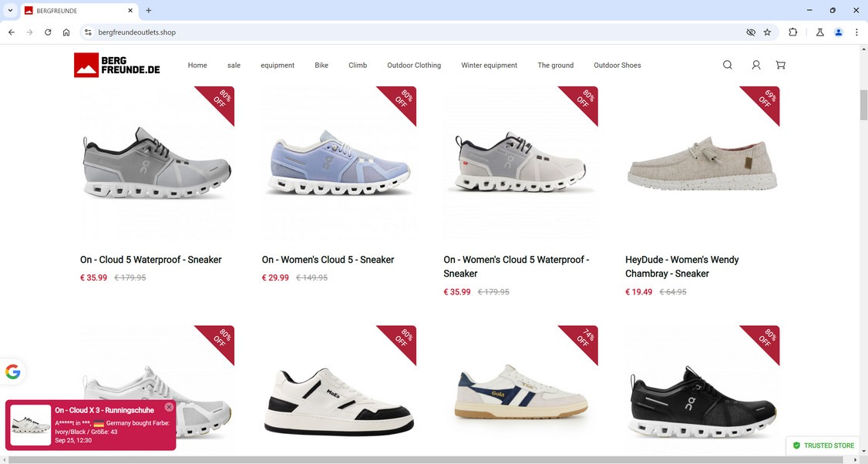The width and height of the screenshot is (868, 464).
Task: Open the user account icon
Action: click(755, 65)
